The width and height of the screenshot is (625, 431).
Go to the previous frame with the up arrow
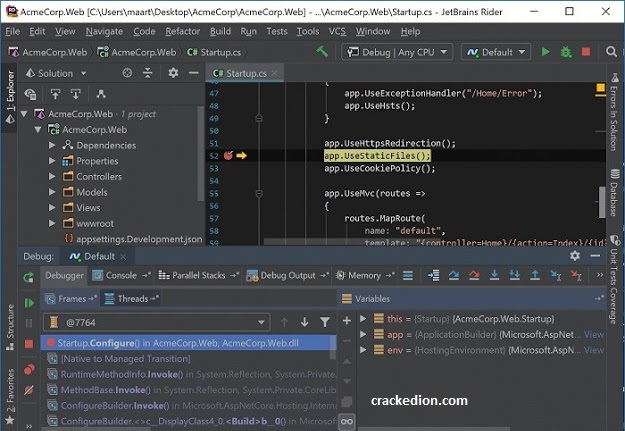284,322
